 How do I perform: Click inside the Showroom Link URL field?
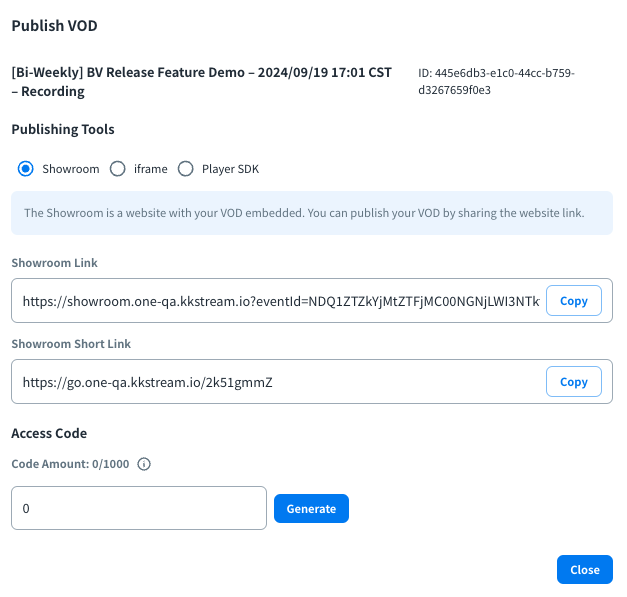point(280,301)
